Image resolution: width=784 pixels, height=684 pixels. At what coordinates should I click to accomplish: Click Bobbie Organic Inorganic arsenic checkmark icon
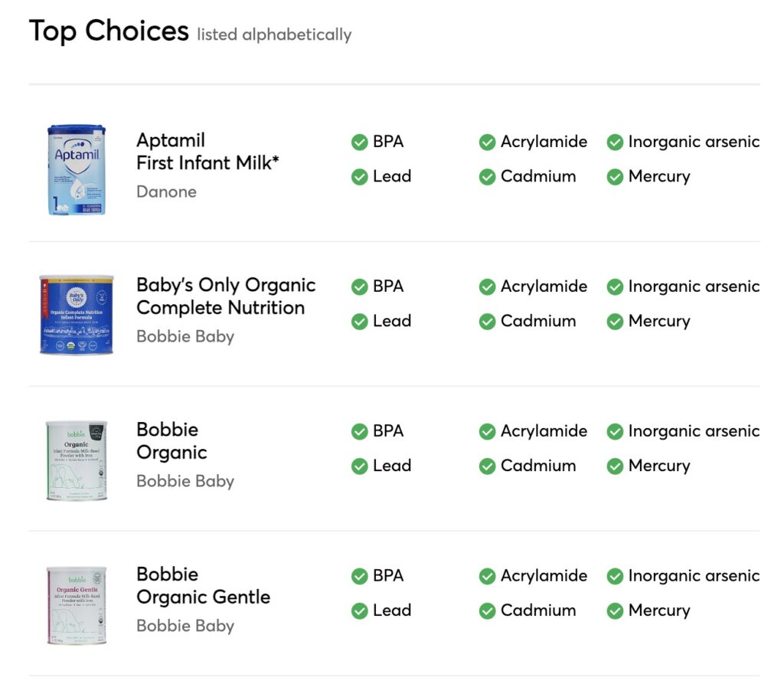615,431
